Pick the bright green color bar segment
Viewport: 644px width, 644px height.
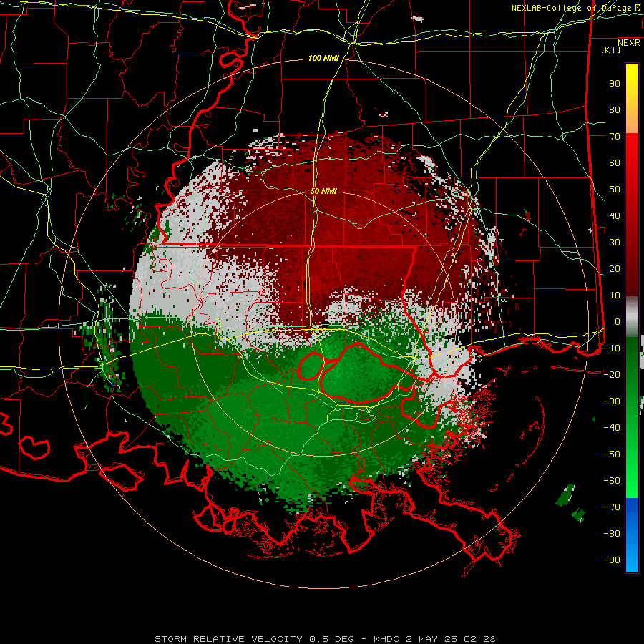click(632, 481)
